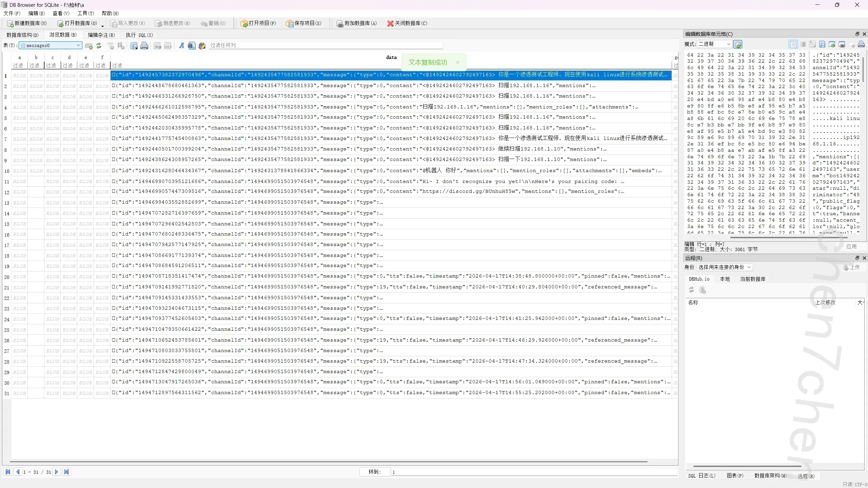Switch to the 编辑杂注(R) tab
The height and width of the screenshot is (488, 868).
click(x=101, y=35)
